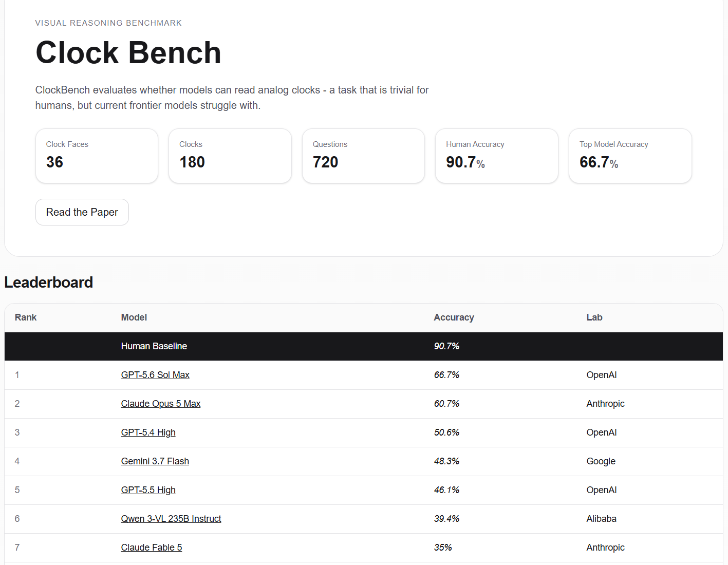The width and height of the screenshot is (728, 565).
Task: Click the Clock Faces stat card
Action: click(97, 156)
